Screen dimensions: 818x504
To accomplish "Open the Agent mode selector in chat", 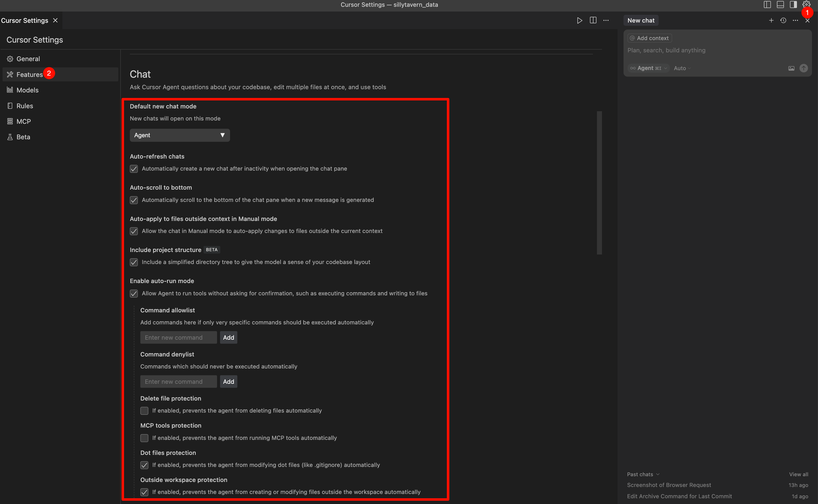I will tap(648, 68).
